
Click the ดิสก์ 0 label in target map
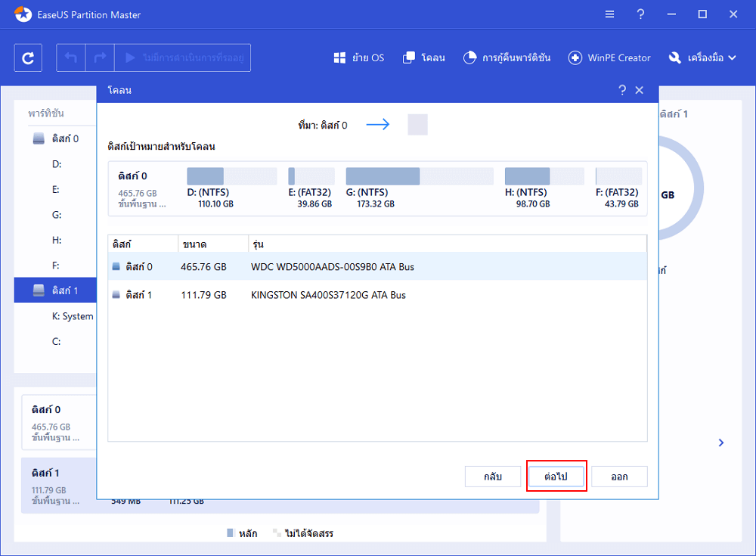click(132, 176)
